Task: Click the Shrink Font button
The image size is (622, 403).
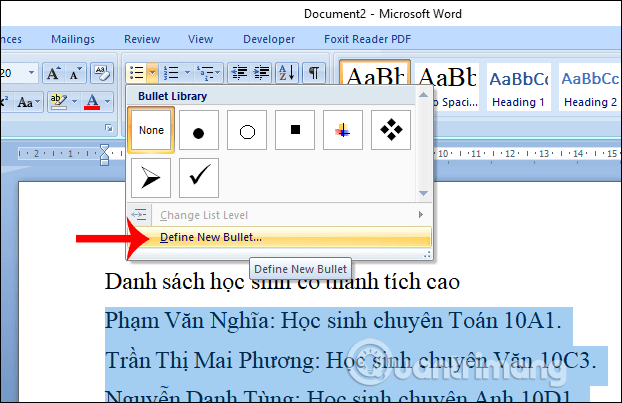Action: pyautogui.click(x=75, y=73)
